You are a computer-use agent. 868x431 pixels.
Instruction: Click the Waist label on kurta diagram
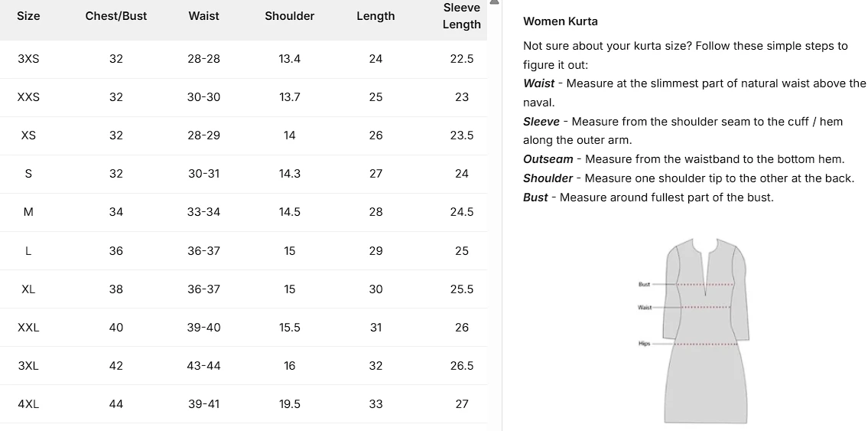pos(645,308)
